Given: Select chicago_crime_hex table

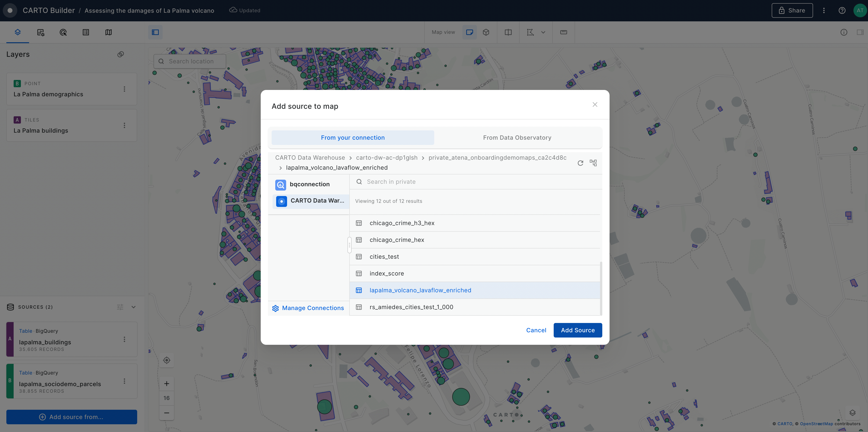Looking at the screenshot, I should 475,240.
